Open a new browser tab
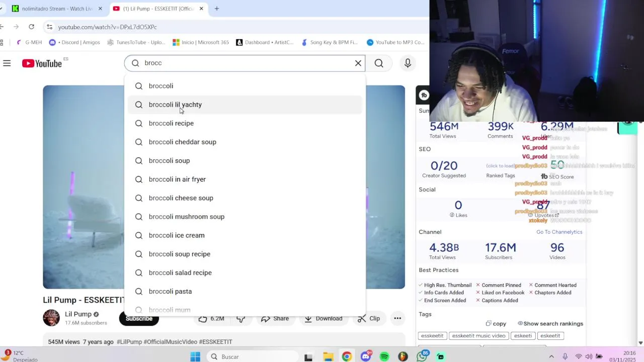 [217, 9]
